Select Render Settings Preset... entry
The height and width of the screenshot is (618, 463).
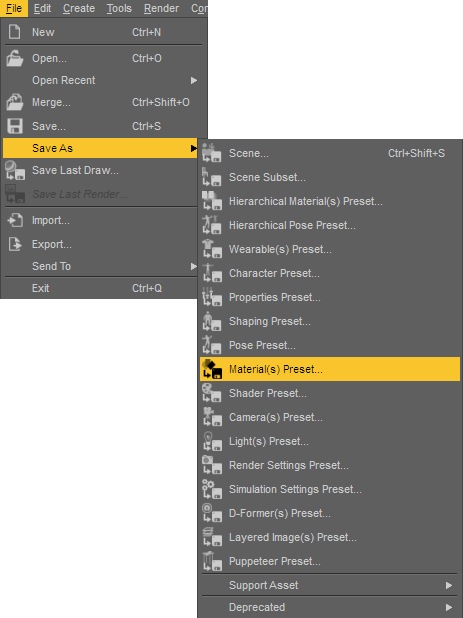click(330, 465)
